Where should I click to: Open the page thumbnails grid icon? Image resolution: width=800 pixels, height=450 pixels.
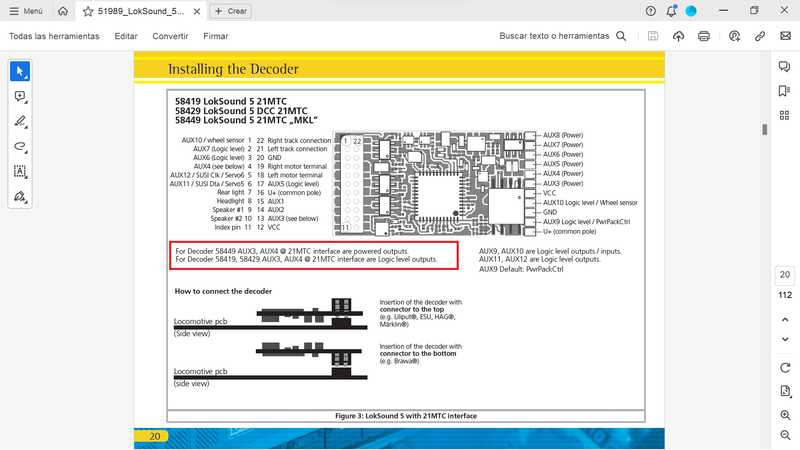[785, 115]
